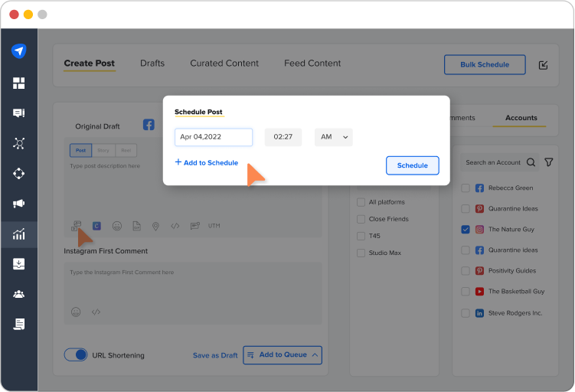This screenshot has width=575, height=392.
Task: Open the megaphone campaigns icon in sidebar
Action: [x=19, y=204]
